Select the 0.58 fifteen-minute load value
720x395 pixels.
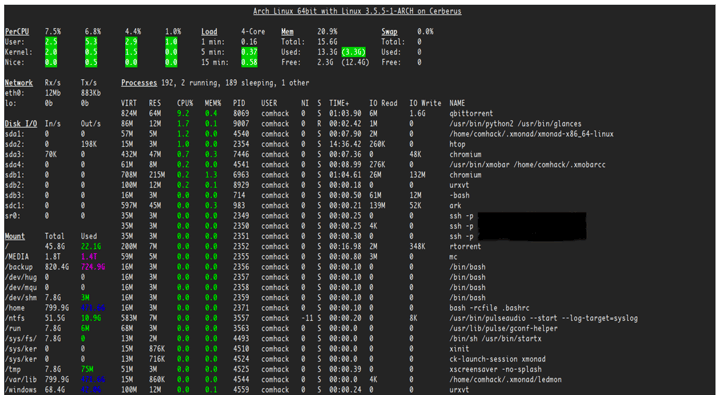(249, 62)
